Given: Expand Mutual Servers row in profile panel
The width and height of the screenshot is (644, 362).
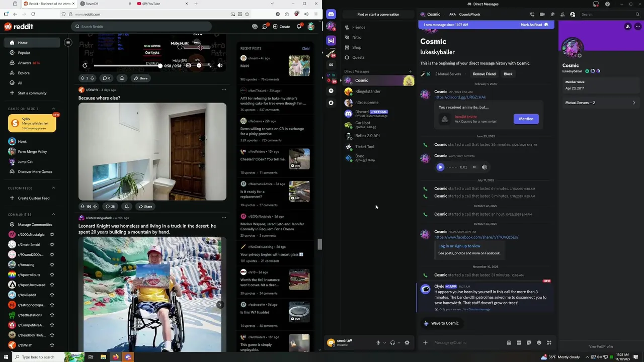Looking at the screenshot, I should tap(601, 103).
